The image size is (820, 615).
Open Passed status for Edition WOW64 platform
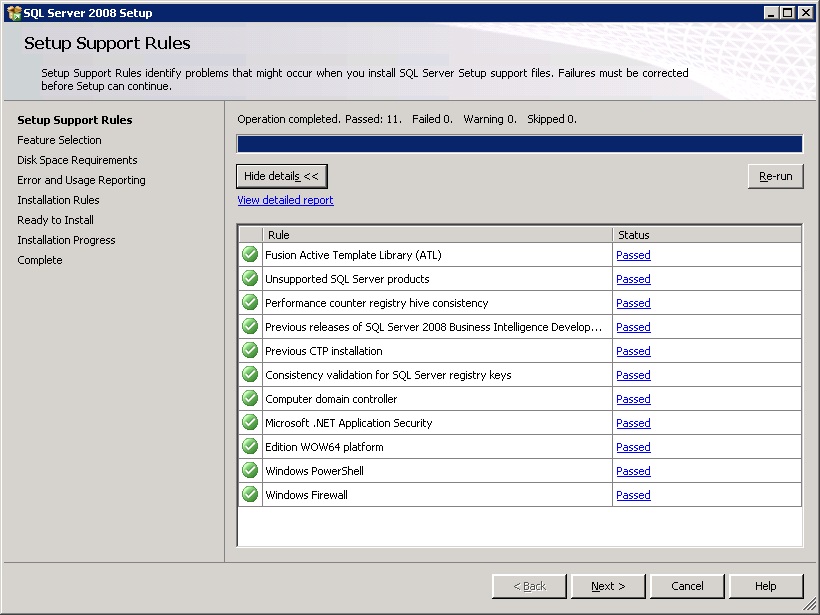[x=633, y=448]
